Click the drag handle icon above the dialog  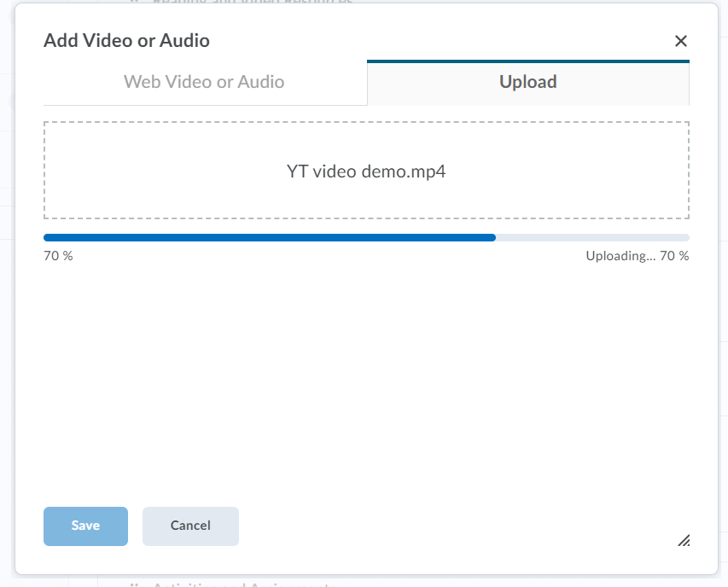pos(134,2)
